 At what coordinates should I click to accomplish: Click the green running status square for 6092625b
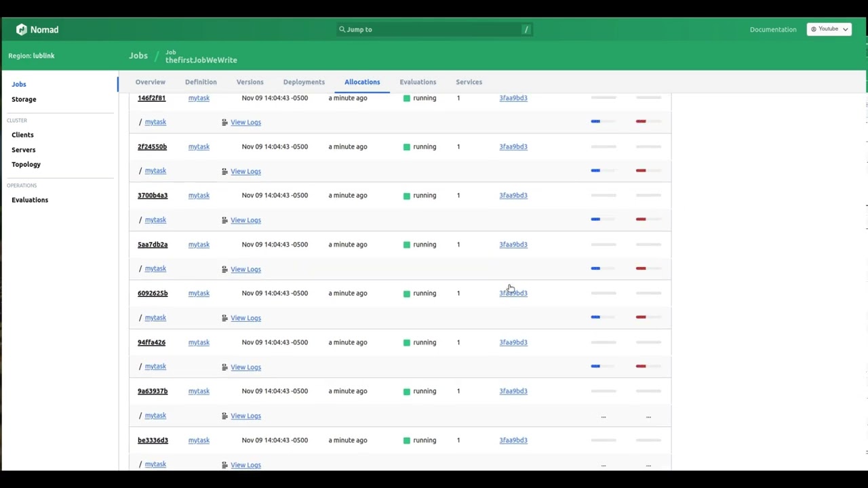pyautogui.click(x=407, y=293)
